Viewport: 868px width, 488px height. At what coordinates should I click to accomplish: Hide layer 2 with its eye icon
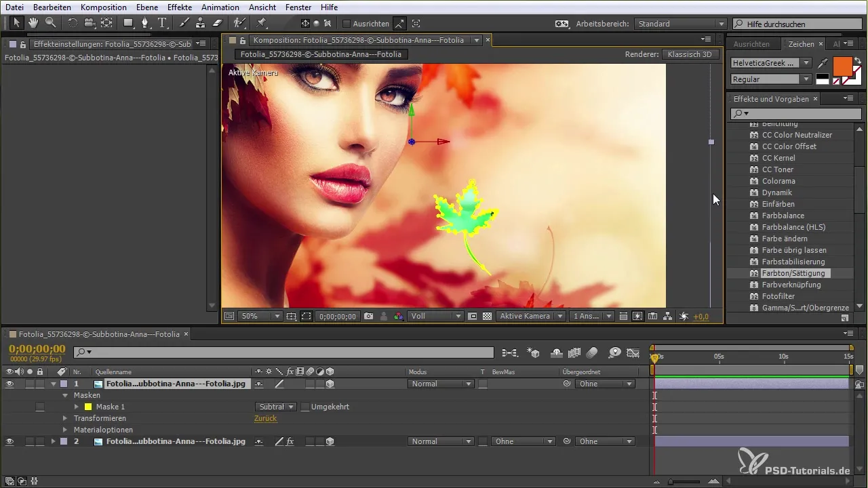pyautogui.click(x=9, y=441)
